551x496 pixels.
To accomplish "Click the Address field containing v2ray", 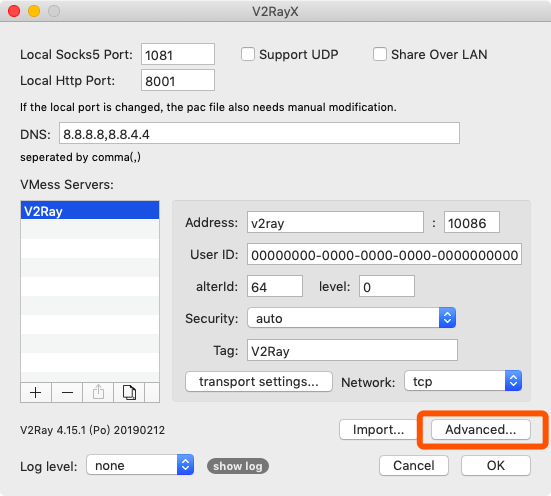I will 335,222.
